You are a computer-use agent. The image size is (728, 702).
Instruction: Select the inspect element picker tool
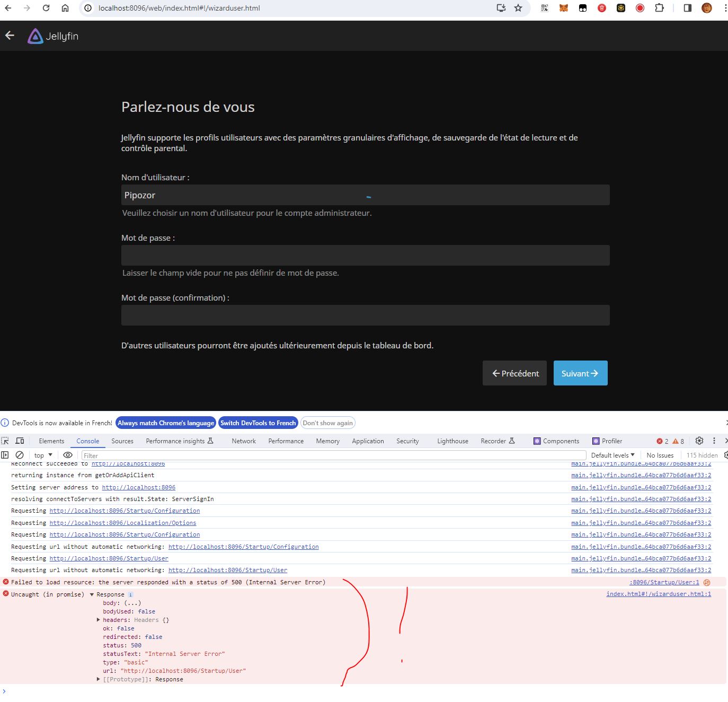[x=5, y=441]
